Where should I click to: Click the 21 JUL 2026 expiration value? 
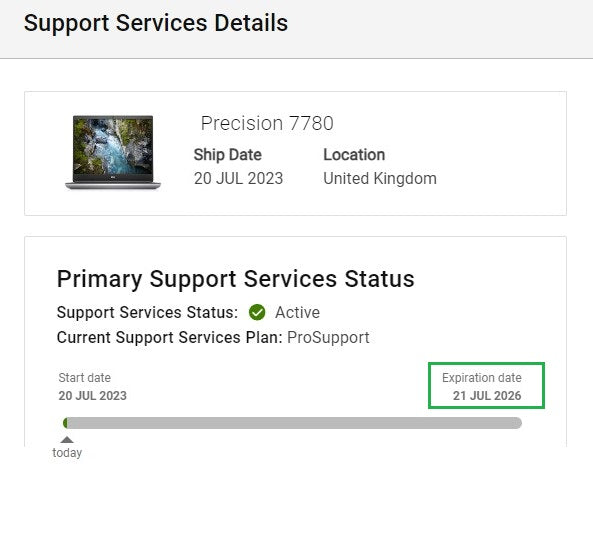487,396
